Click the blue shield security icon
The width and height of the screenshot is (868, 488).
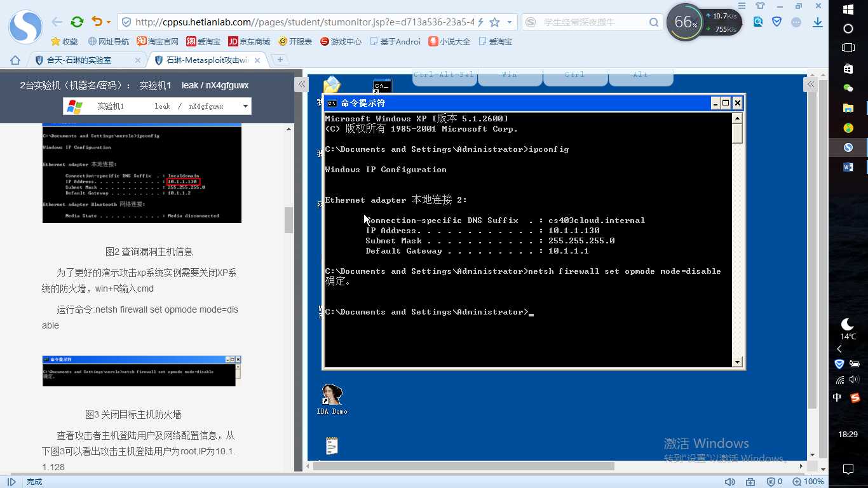tap(776, 22)
